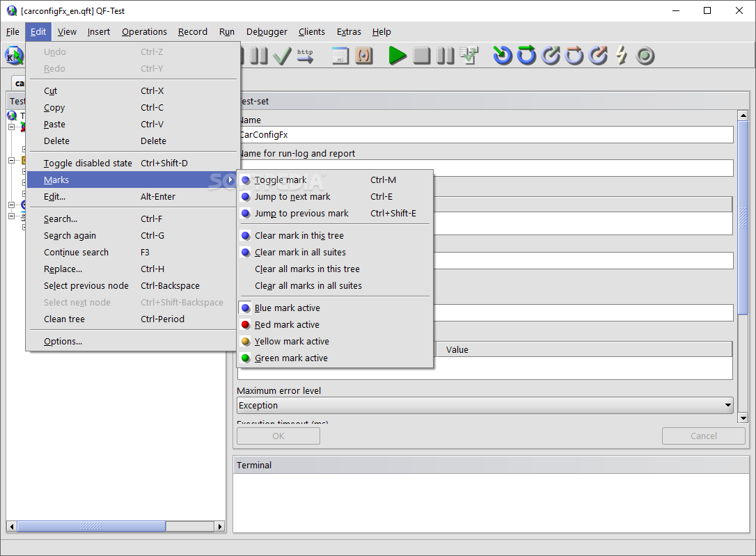756x556 pixels.
Task: Open the Operations menu
Action: tap(144, 32)
